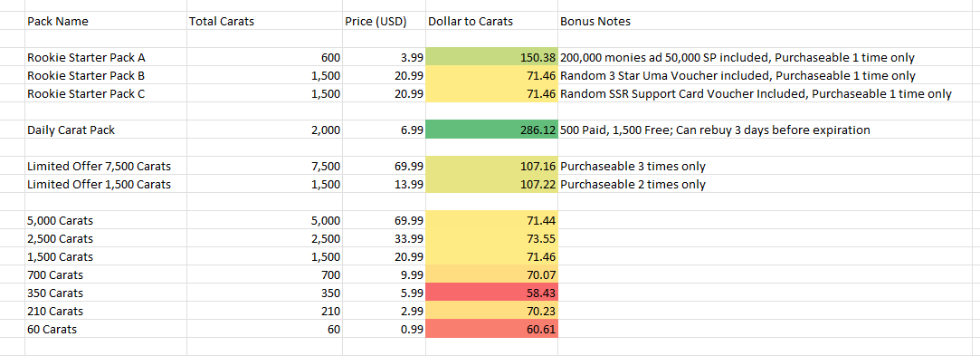This screenshot has width=980, height=356.
Task: Select the Daily Carat Pack cell
Action: tap(106, 130)
